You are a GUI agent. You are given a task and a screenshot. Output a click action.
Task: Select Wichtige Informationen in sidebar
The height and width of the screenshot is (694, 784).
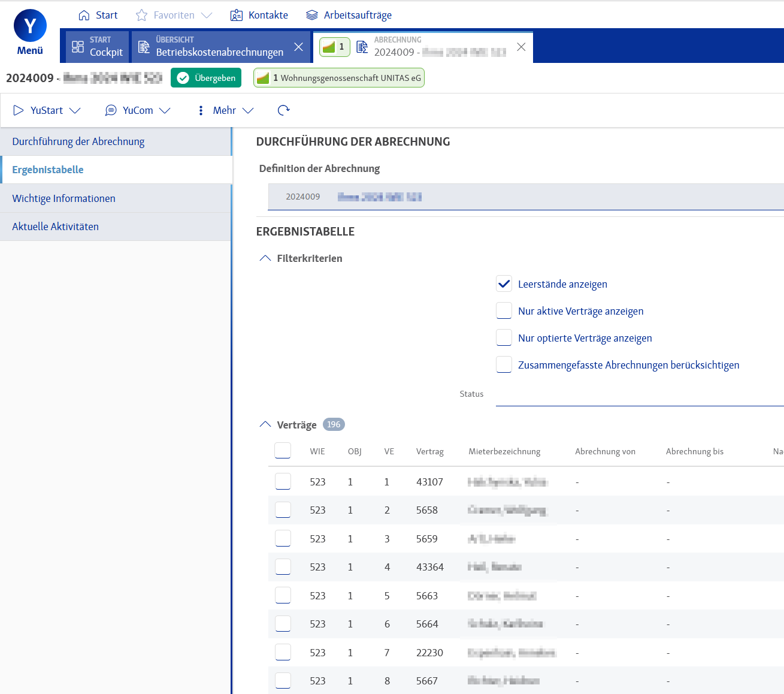point(63,198)
